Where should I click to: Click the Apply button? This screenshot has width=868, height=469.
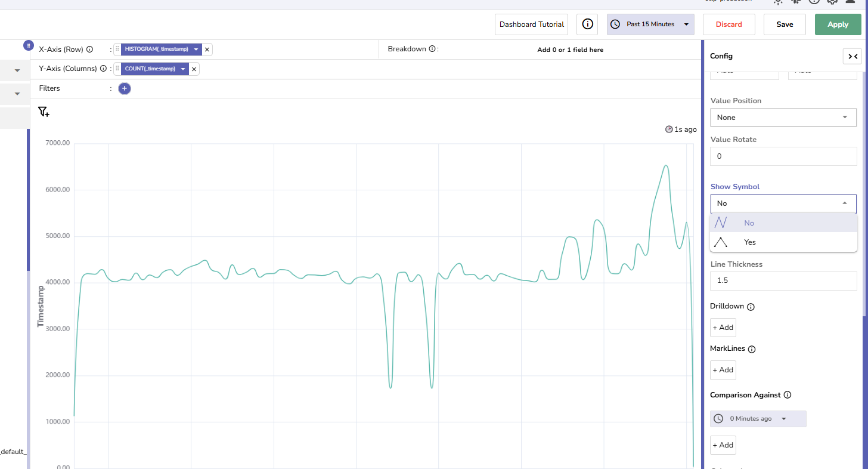838,24
